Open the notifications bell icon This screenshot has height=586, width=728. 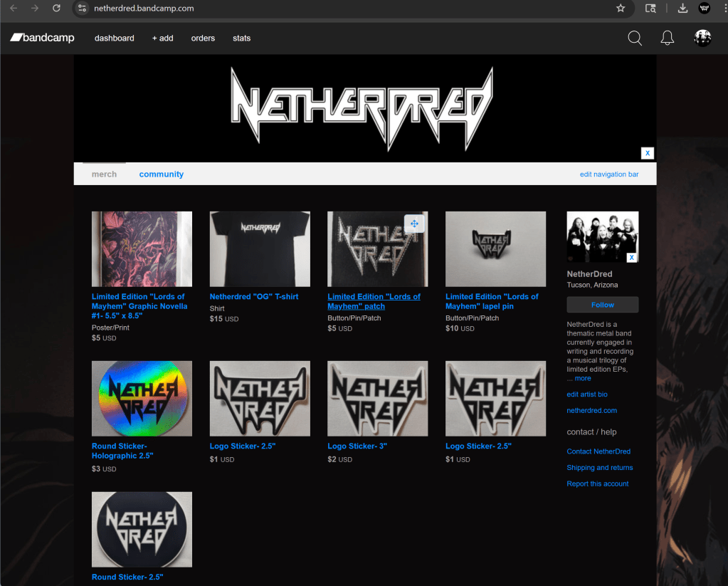(x=667, y=38)
